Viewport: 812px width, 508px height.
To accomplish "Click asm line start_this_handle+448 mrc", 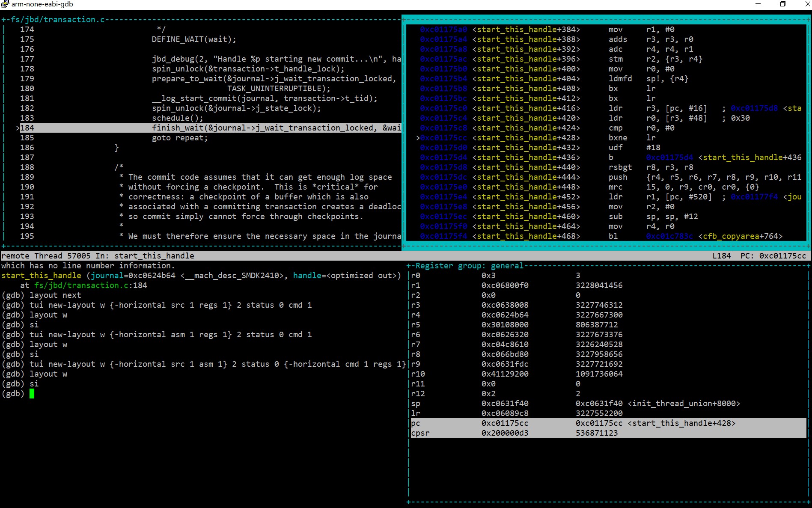I will click(x=589, y=187).
